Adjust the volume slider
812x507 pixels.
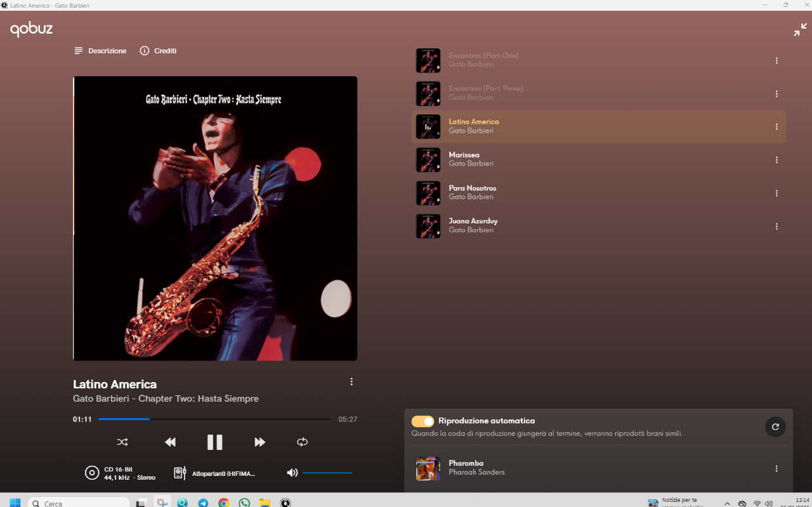(327, 473)
